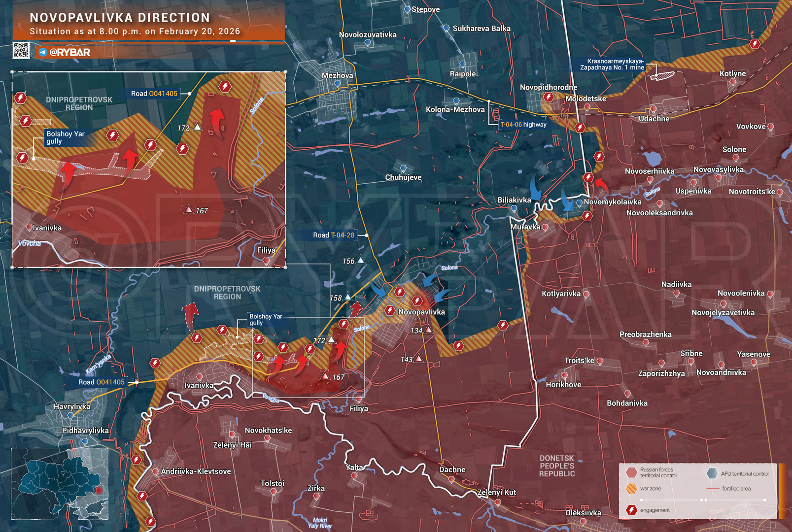Click the engagement icon in the legend
This screenshot has height=532, width=792.
pyautogui.click(x=631, y=510)
